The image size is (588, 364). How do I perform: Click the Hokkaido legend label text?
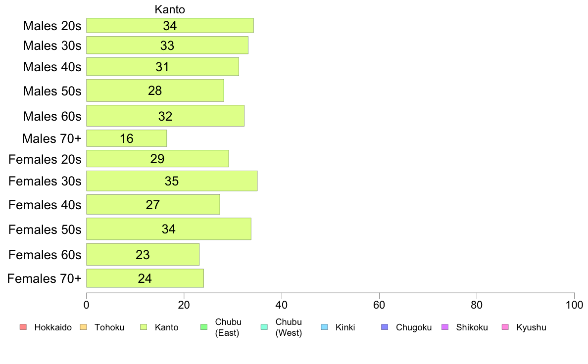click(x=53, y=327)
